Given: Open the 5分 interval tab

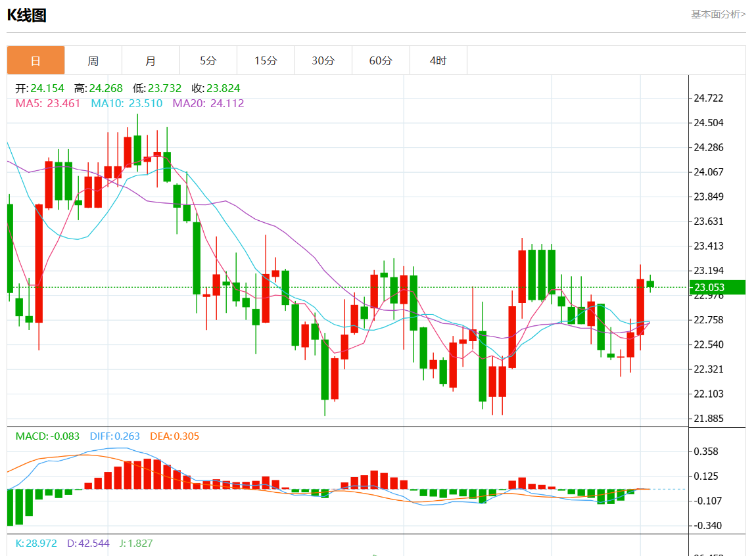Looking at the screenshot, I should click(208, 60).
